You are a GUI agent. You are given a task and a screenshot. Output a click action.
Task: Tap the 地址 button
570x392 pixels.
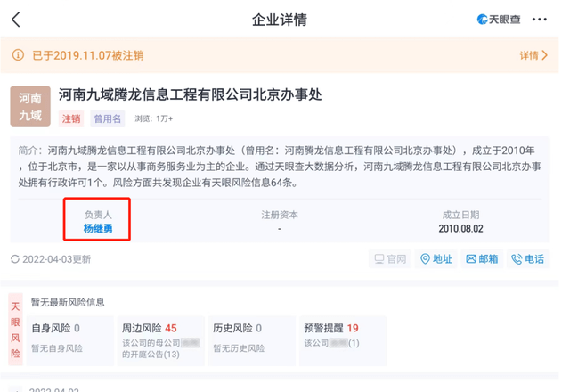point(436,259)
